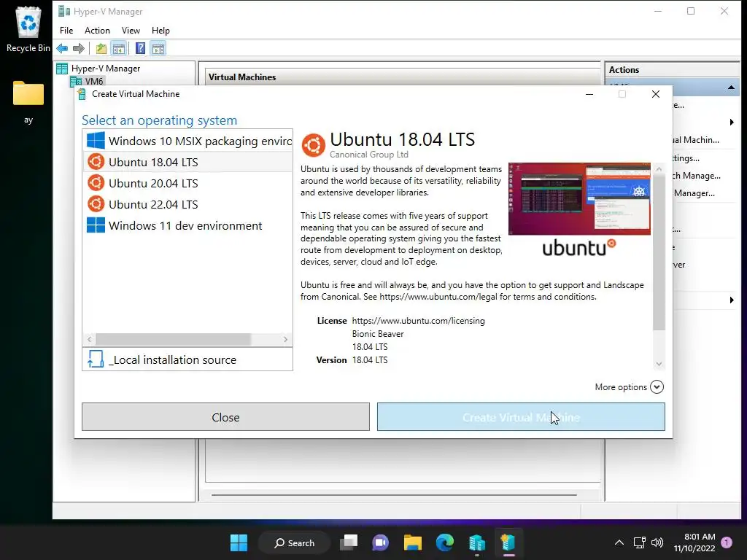The height and width of the screenshot is (560, 747).
Task: Launch Microsoft Edge from the taskbar
Action: coord(445,542)
